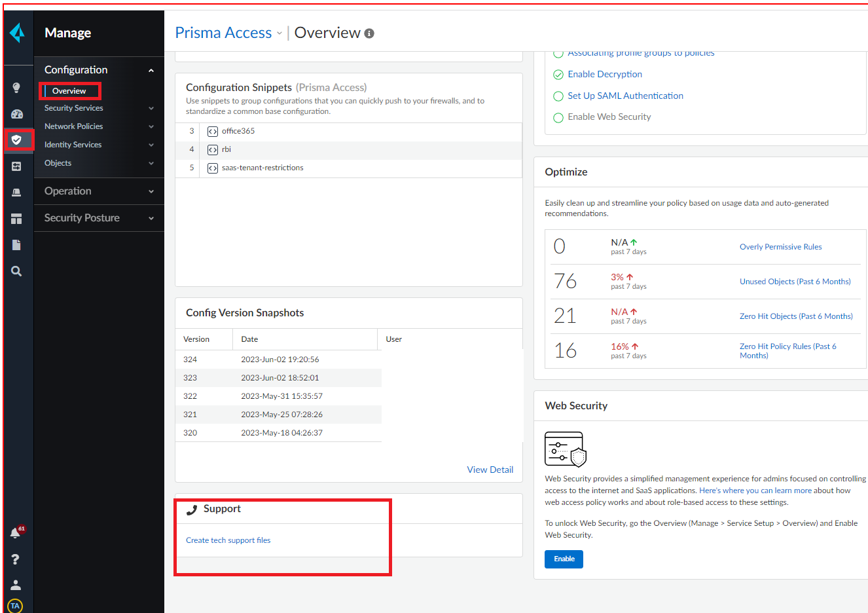Tick the Enable Web Security checklist circle
The width and height of the screenshot is (868, 613).
[558, 118]
